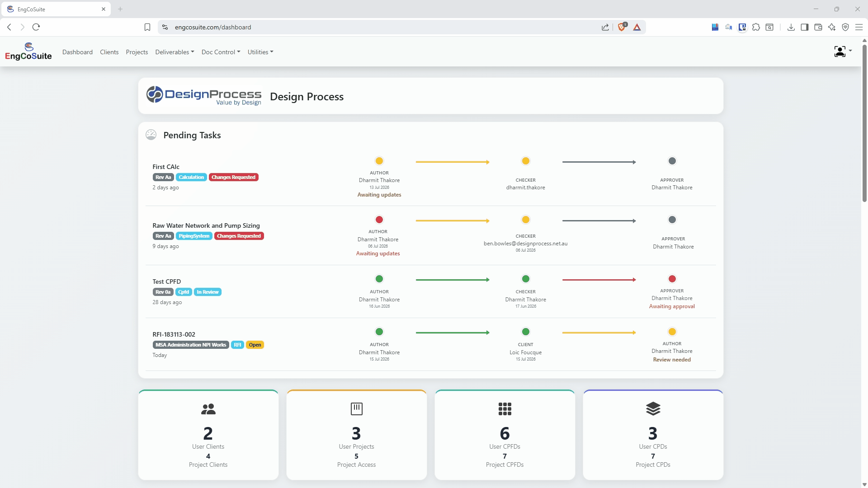
Task: Toggle the browser sidebar panel icon
Action: coord(805,27)
